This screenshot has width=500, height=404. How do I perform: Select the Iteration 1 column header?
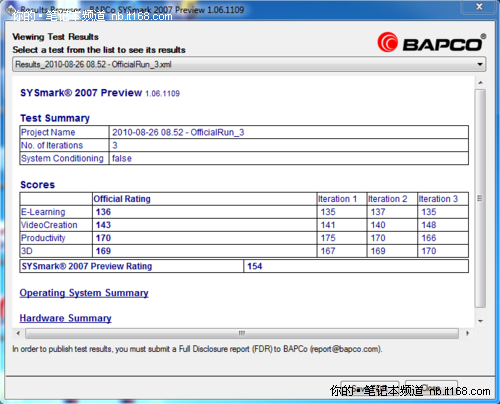coord(337,199)
